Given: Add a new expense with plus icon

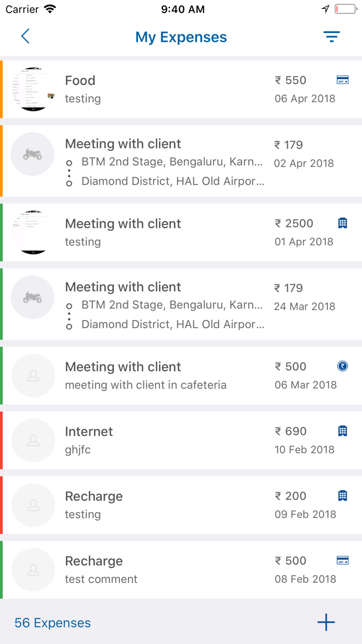Looking at the screenshot, I should [x=326, y=622].
